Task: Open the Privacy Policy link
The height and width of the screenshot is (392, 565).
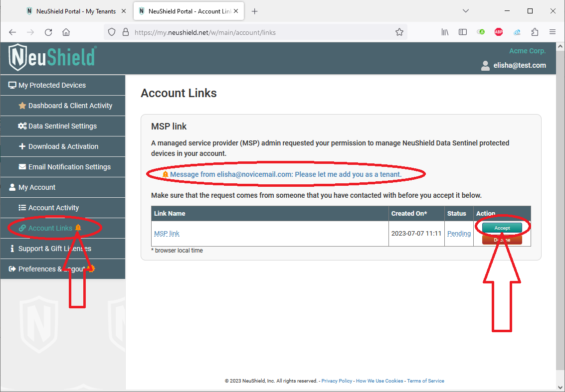Action: coord(337,381)
